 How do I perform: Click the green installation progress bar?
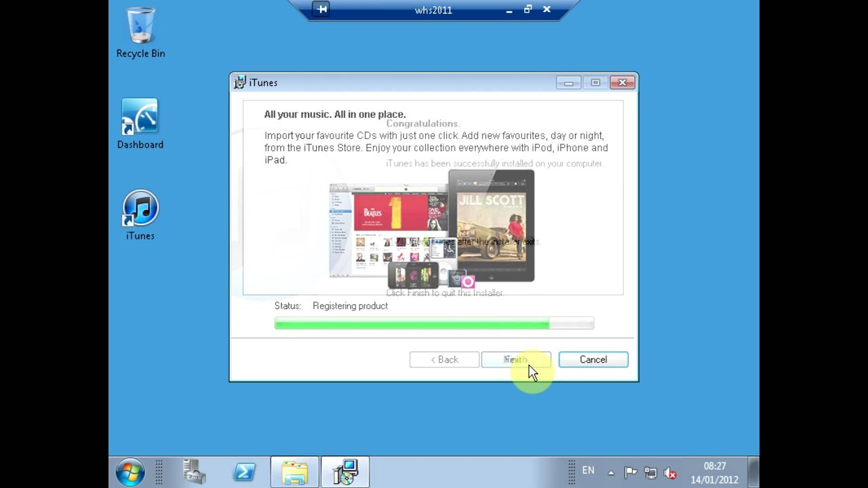click(434, 324)
